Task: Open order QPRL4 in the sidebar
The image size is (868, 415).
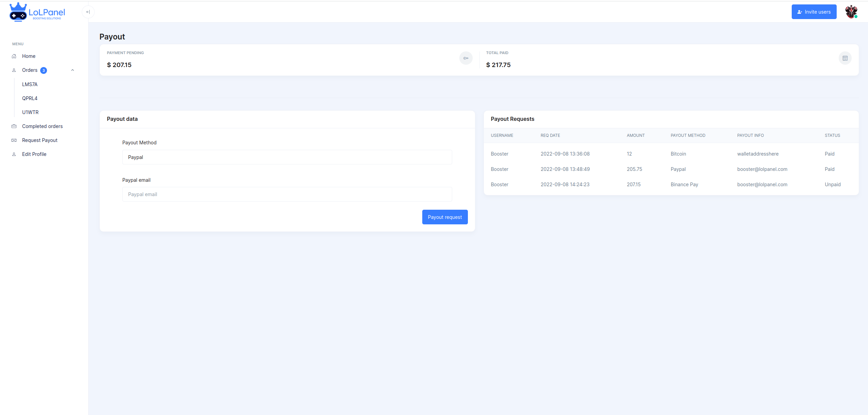Action: [x=30, y=98]
